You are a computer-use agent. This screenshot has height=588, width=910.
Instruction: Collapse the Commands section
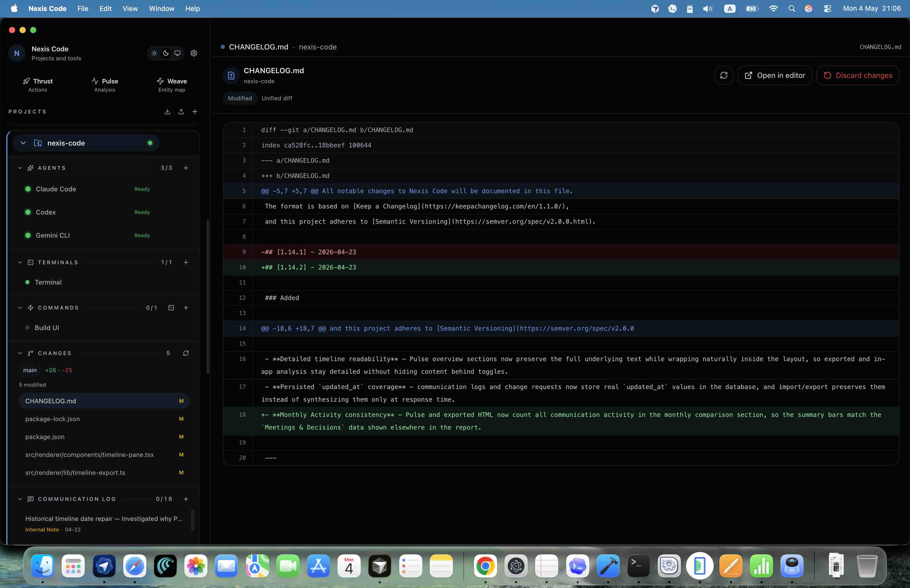20,308
